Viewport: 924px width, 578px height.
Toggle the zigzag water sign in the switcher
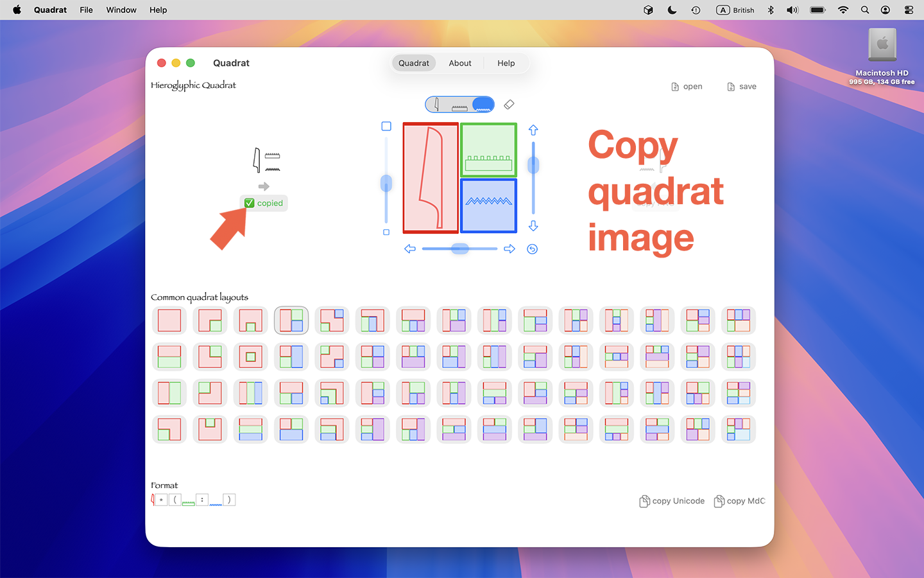(x=481, y=104)
